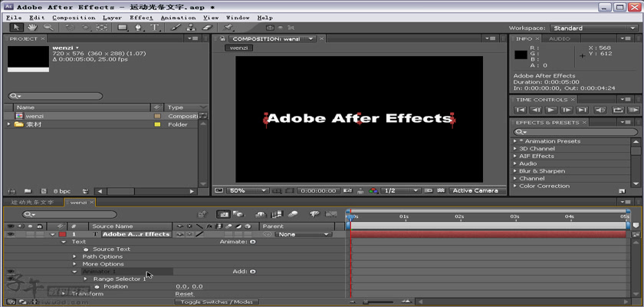Image resolution: width=644 pixels, height=307 pixels.
Task: Click the red label color of layer 1
Action: point(62,234)
